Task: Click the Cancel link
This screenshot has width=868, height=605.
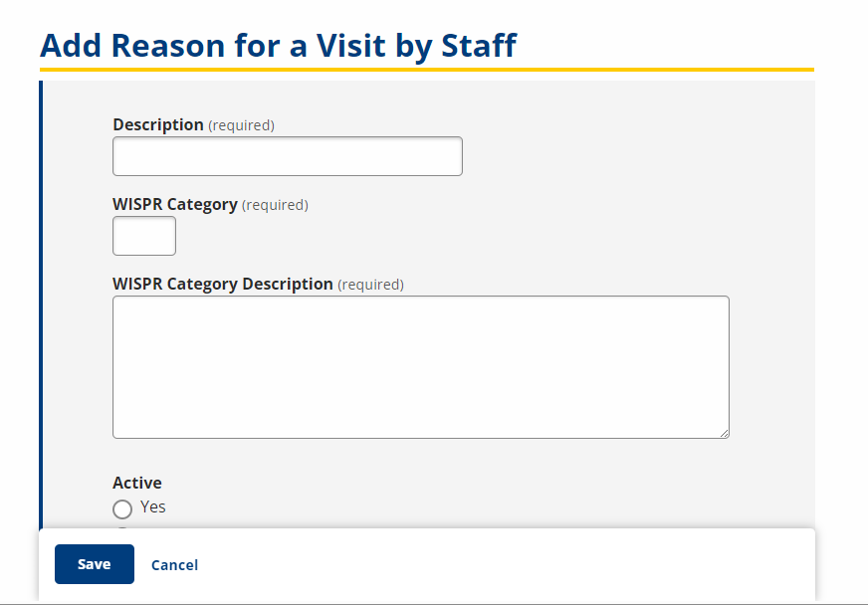Action: click(174, 565)
